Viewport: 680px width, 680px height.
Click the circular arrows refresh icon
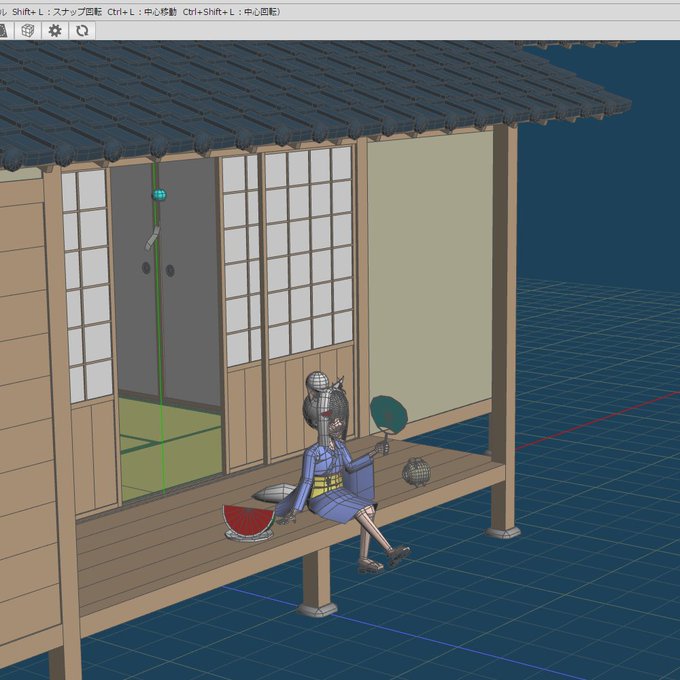click(x=82, y=31)
